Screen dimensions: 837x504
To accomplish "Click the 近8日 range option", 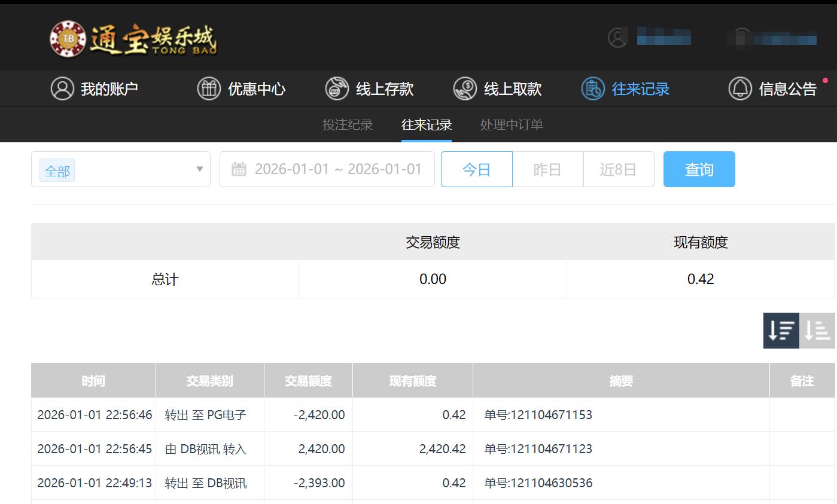I will pyautogui.click(x=618, y=169).
